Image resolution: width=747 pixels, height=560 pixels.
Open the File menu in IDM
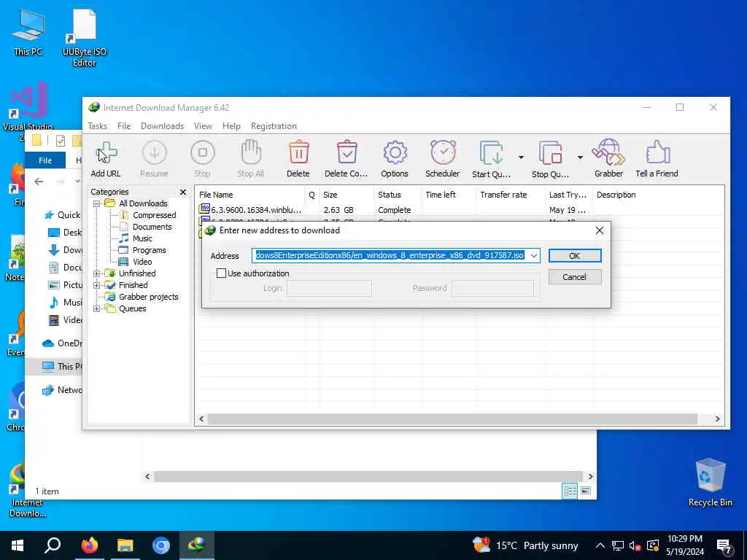(124, 126)
